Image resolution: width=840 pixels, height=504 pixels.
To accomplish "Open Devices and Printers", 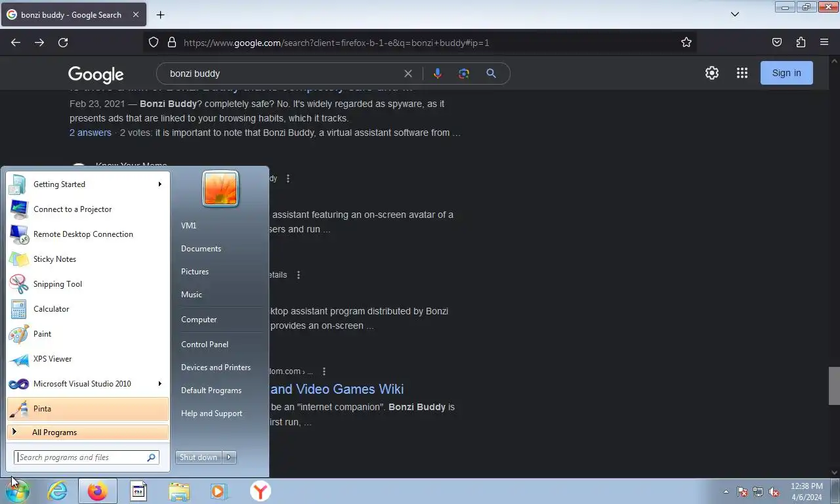I will coord(216,367).
